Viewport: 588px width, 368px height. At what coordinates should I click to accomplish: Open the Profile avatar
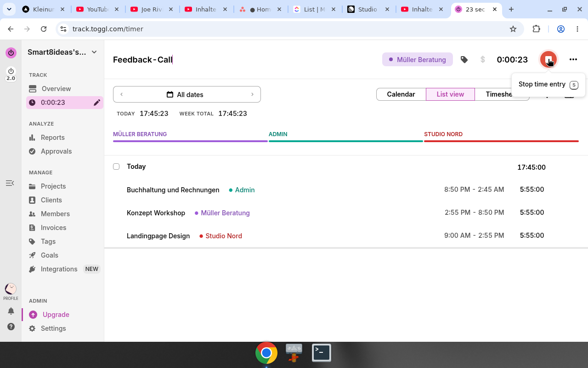coord(11,289)
